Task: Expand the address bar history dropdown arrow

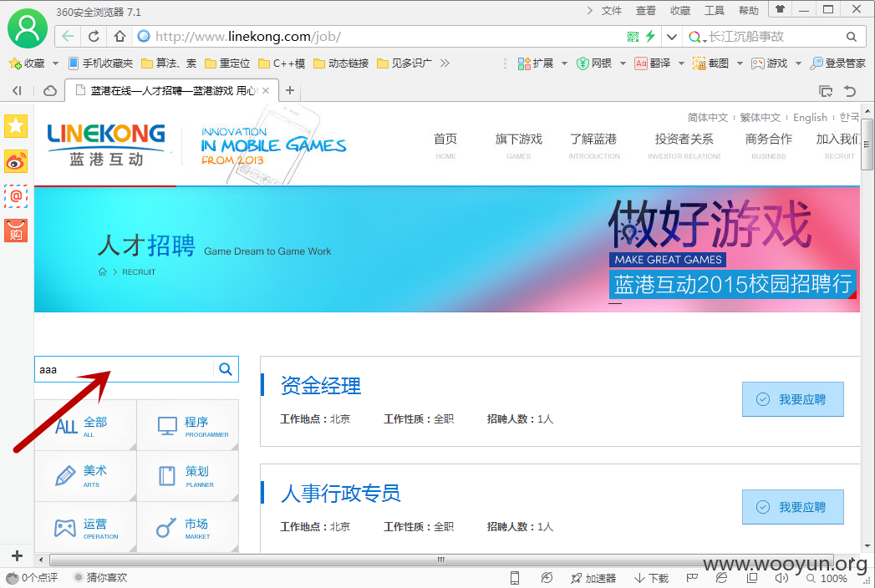Action: 672,37
